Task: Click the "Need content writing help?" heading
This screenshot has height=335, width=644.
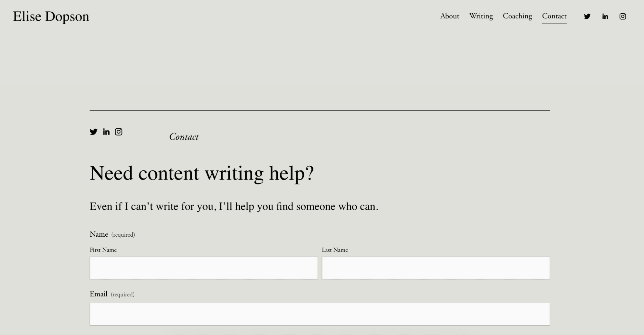Action: point(202,173)
